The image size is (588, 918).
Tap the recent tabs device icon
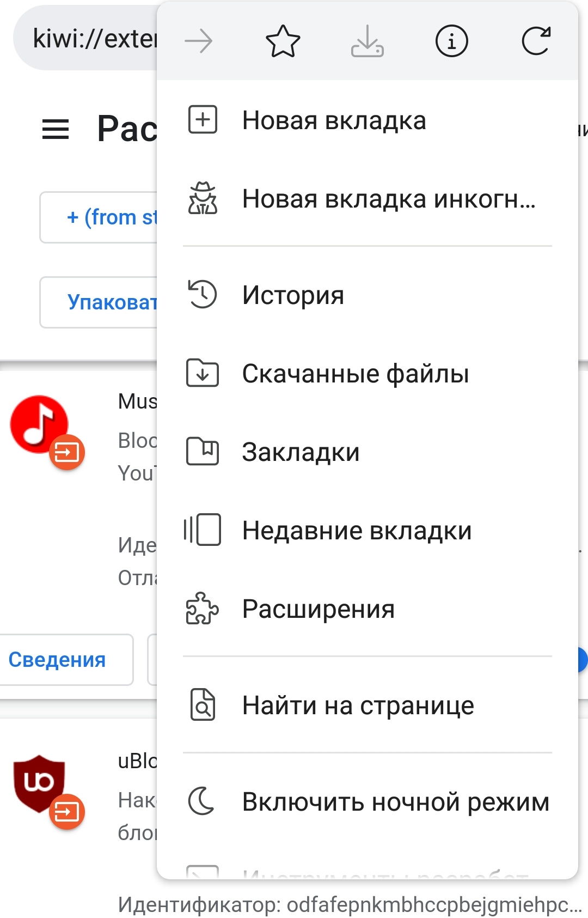[203, 530]
